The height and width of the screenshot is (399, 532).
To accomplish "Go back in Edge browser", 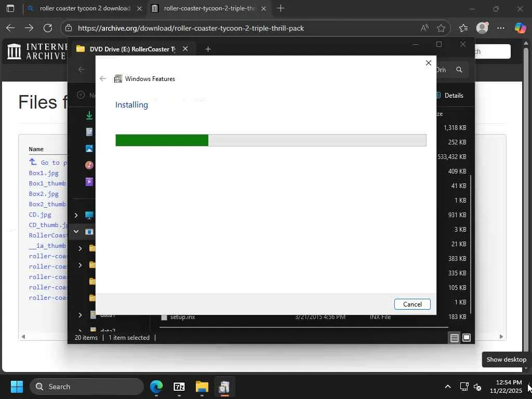I will coord(10,28).
